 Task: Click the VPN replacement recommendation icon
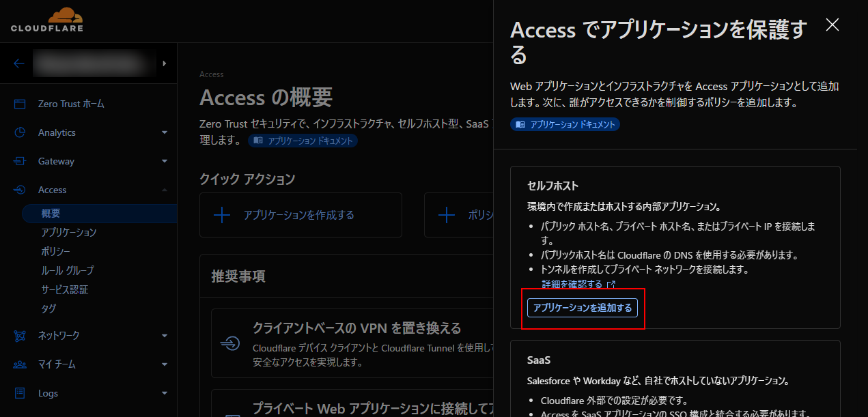[231, 343]
